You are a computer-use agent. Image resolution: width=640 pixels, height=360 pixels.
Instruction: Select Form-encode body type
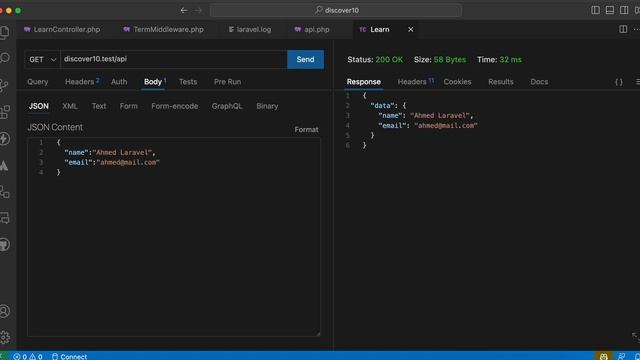[x=175, y=106]
